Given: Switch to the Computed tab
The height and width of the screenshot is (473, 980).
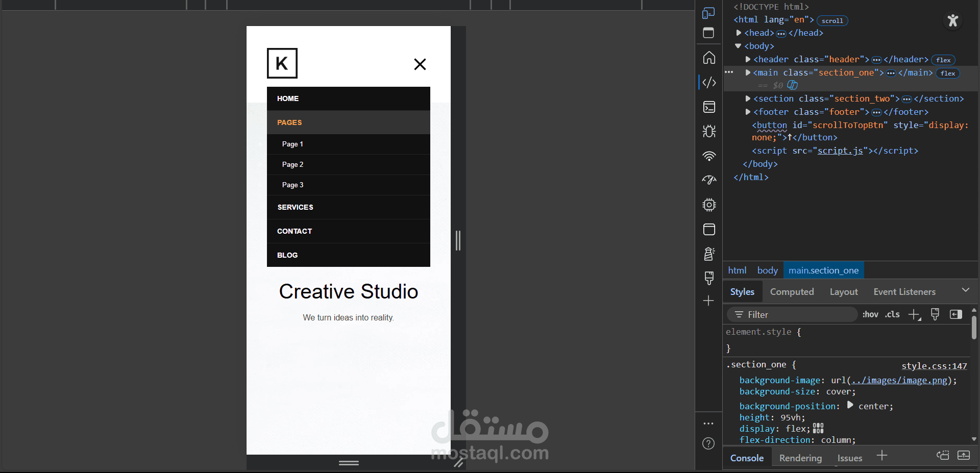Looking at the screenshot, I should (792, 292).
